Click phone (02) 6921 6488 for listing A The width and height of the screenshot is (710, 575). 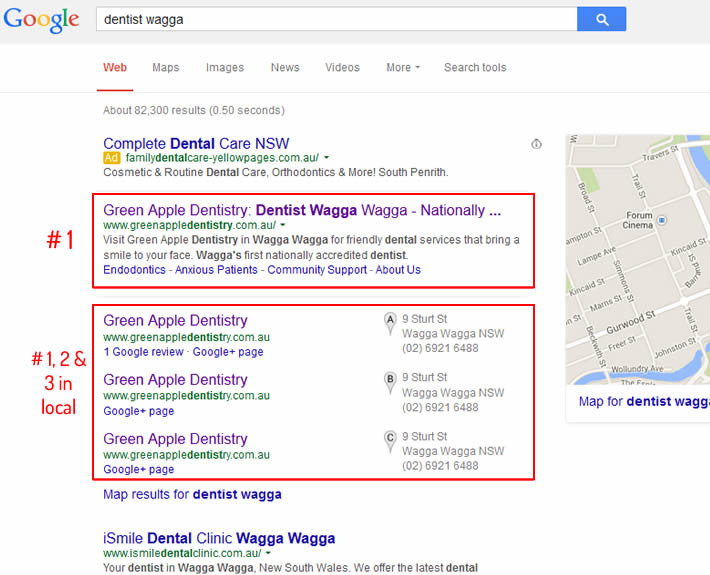(x=440, y=348)
